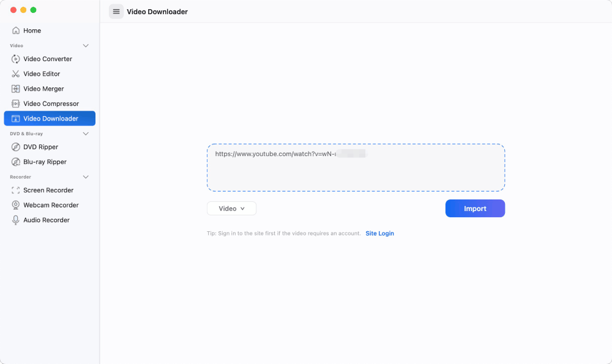
Task: Click the Screen Recorder frame icon
Action: [16, 190]
